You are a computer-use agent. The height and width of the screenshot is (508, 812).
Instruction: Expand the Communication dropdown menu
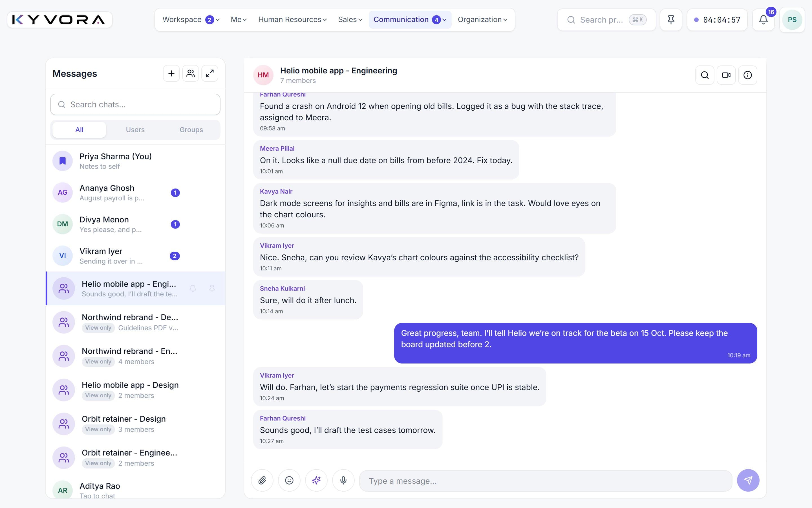click(x=410, y=20)
